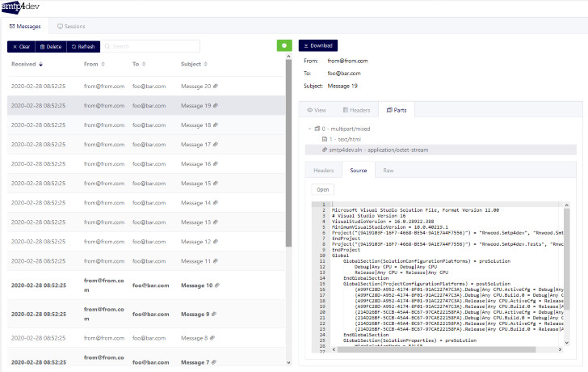Click the attachment paperclip icon on Message 15
The width and height of the screenshot is (588, 372).
[x=216, y=184]
